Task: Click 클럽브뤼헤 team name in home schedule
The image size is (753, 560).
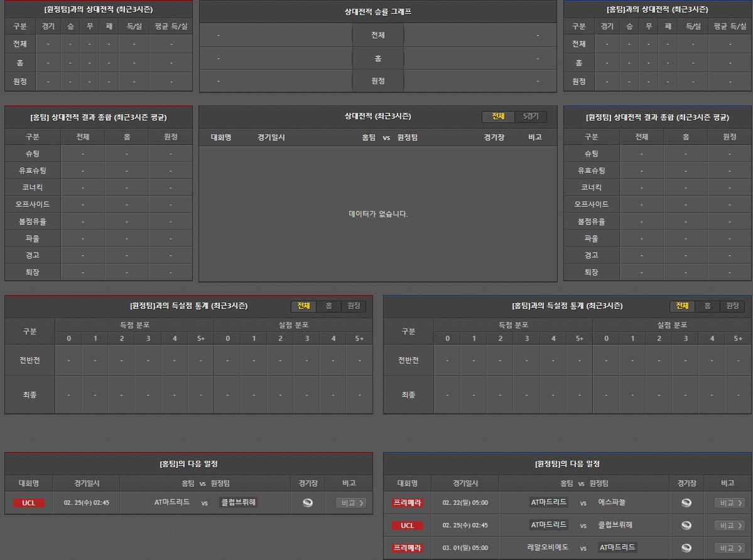Action: coord(239,502)
